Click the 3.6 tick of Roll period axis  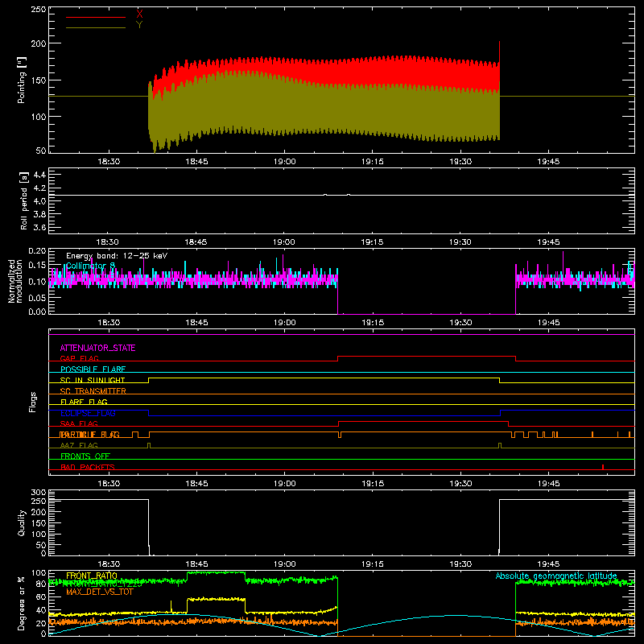click(x=39, y=227)
